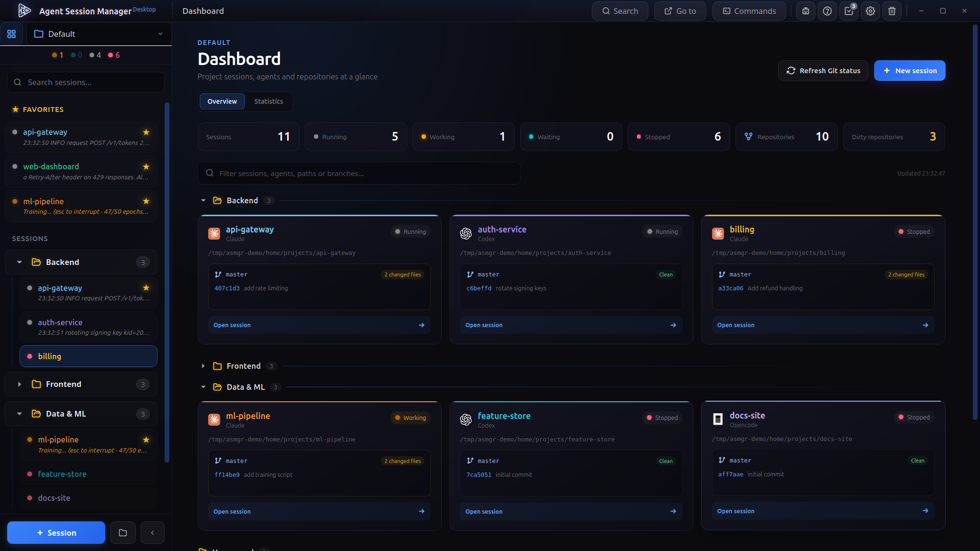Click the arrow on auth-service Open session
Image resolution: width=980 pixels, height=551 pixels.
coord(673,325)
